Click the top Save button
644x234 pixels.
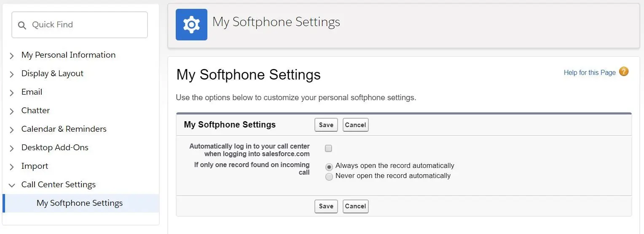click(x=326, y=125)
